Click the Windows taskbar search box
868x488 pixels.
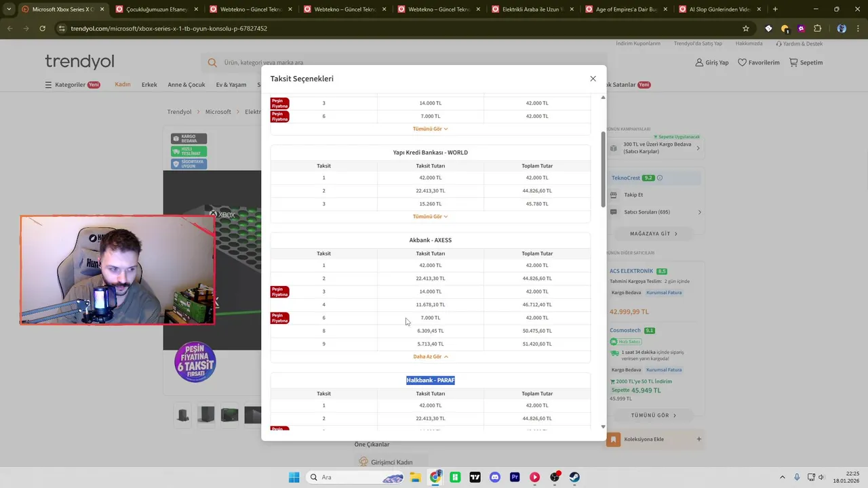pos(357,477)
